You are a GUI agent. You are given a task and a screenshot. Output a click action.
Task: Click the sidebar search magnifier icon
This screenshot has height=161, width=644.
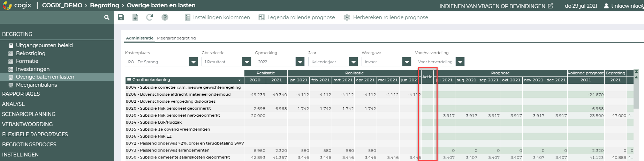coord(107,17)
